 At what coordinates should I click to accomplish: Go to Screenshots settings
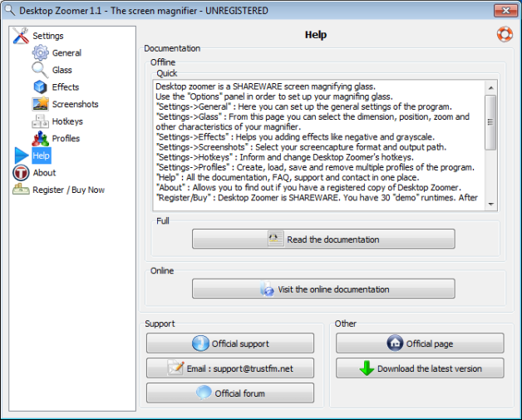pyautogui.click(x=76, y=104)
